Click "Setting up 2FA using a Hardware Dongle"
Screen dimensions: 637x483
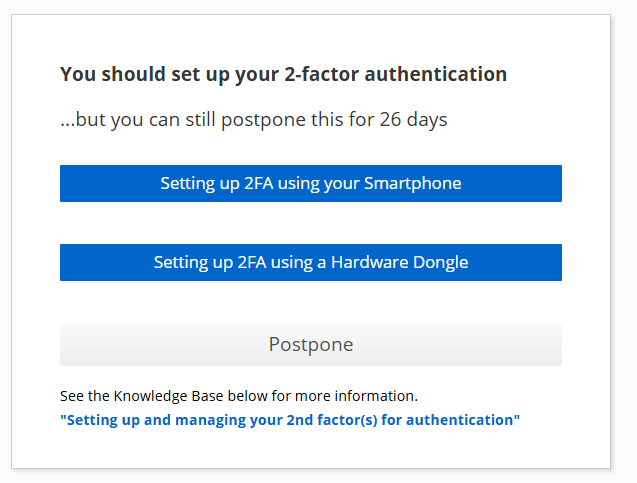[310, 263]
